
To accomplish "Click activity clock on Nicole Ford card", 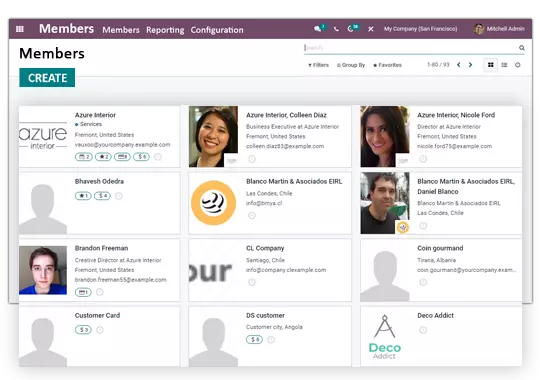I will tap(423, 159).
